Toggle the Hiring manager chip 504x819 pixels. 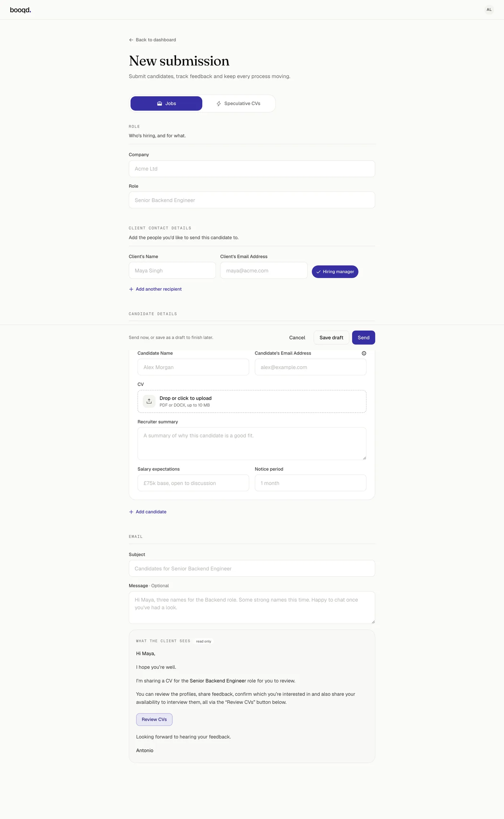pyautogui.click(x=335, y=272)
